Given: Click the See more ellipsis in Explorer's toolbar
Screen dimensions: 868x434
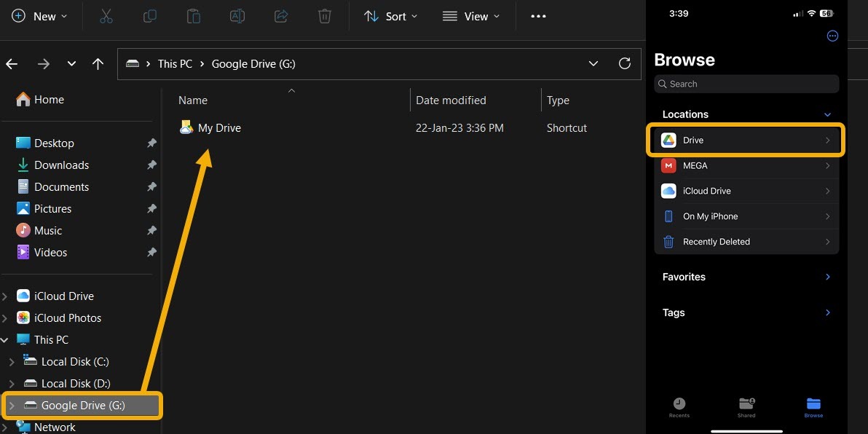Looking at the screenshot, I should point(538,16).
